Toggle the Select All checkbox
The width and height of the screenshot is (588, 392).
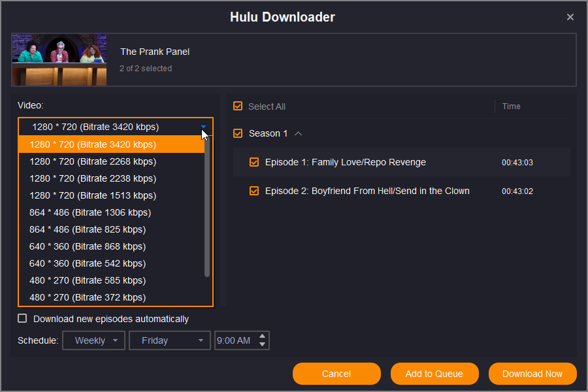tap(238, 106)
